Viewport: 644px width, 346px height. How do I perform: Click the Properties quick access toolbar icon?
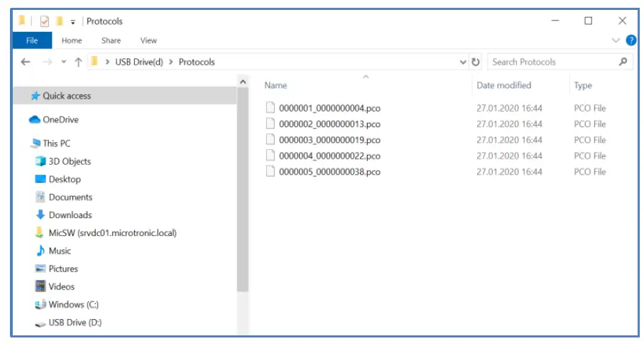[x=44, y=21]
